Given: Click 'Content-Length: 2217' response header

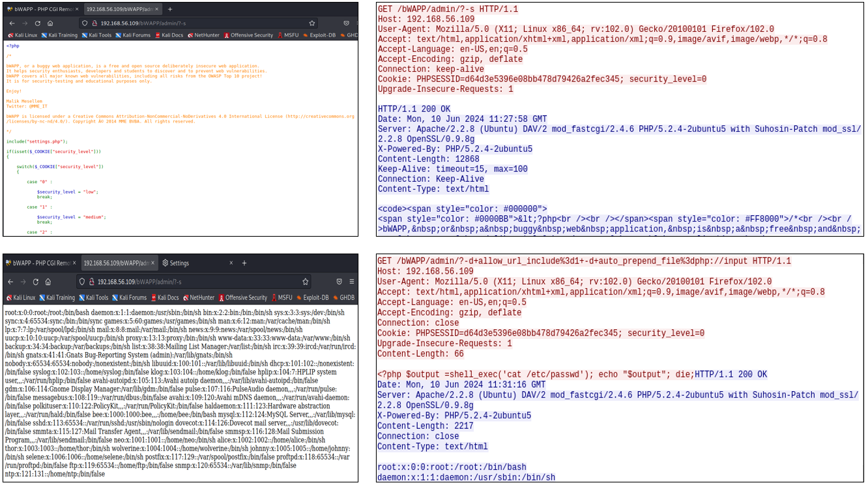Looking at the screenshot, I should [x=426, y=426].
